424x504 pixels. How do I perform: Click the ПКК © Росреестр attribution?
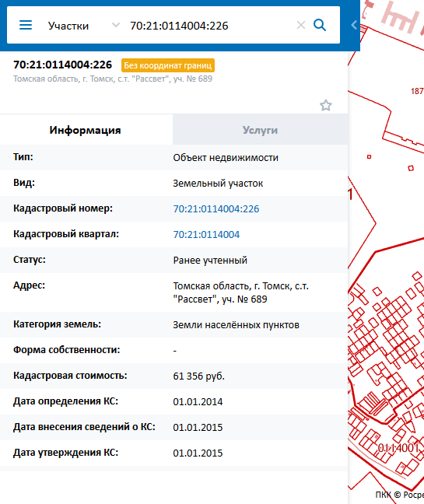tap(400, 495)
